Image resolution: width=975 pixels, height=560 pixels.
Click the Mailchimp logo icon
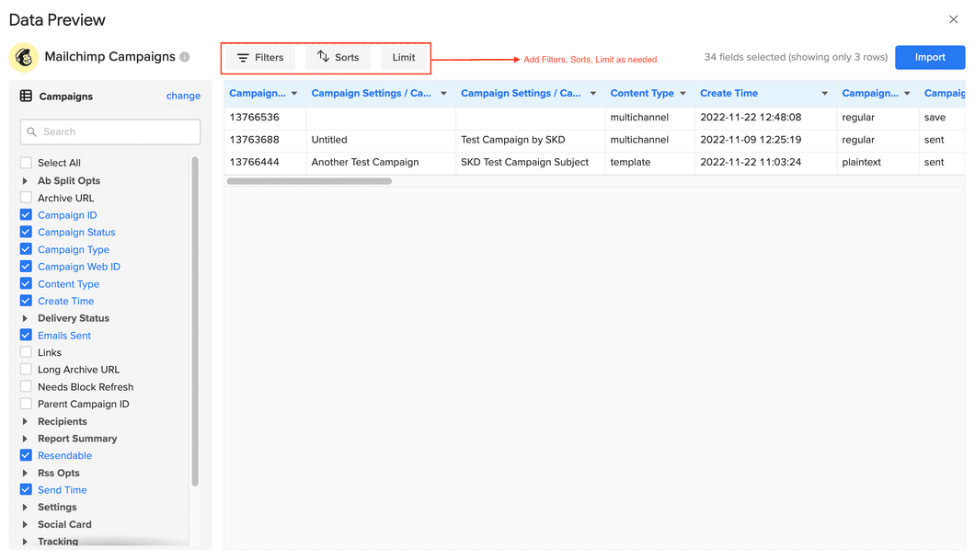[24, 57]
